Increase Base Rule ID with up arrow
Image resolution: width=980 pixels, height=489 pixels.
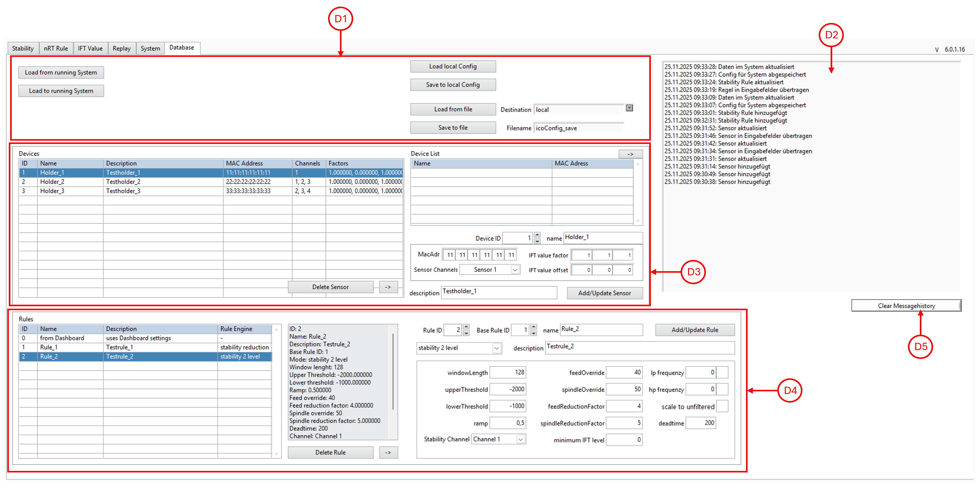click(533, 327)
